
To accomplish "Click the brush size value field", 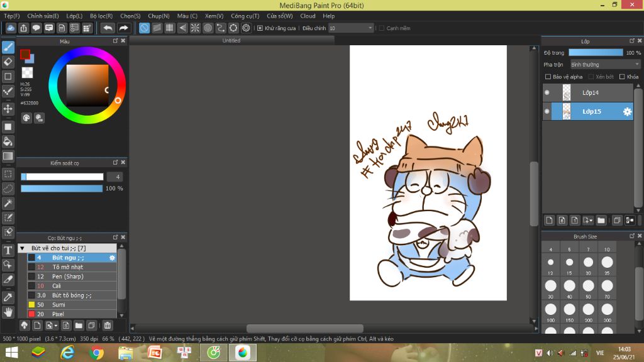I will (x=115, y=177).
